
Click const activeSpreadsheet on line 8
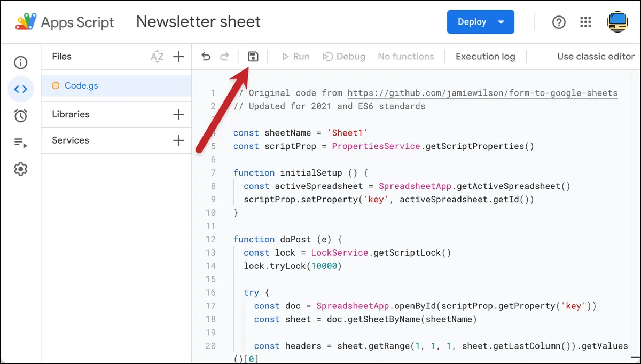point(303,186)
